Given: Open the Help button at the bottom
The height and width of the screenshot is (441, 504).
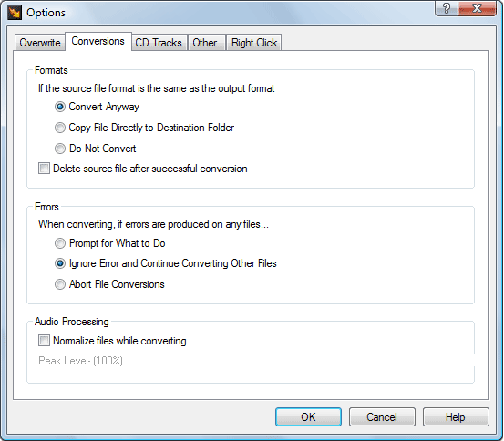Looking at the screenshot, I should [x=456, y=417].
